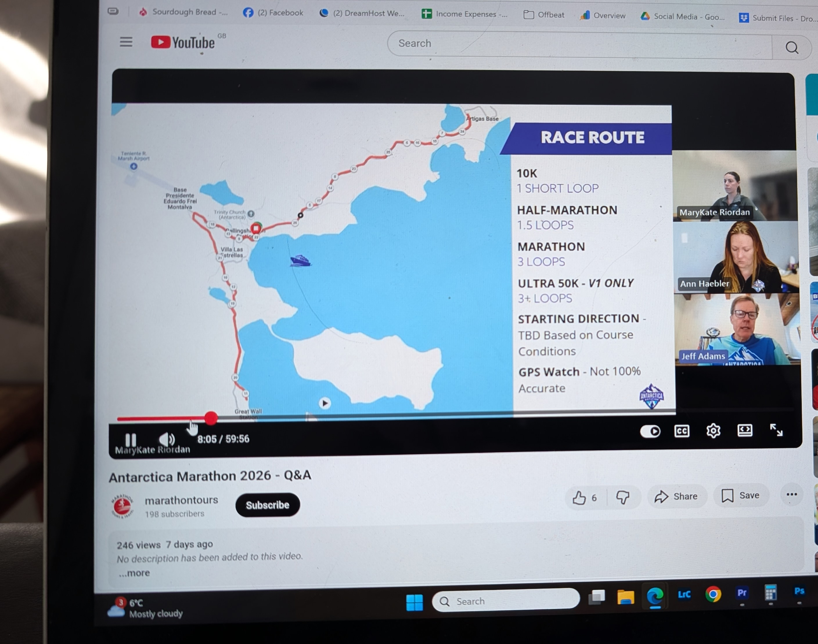Image resolution: width=818 pixels, height=644 pixels.
Task: Turn on closed captions
Action: point(681,430)
